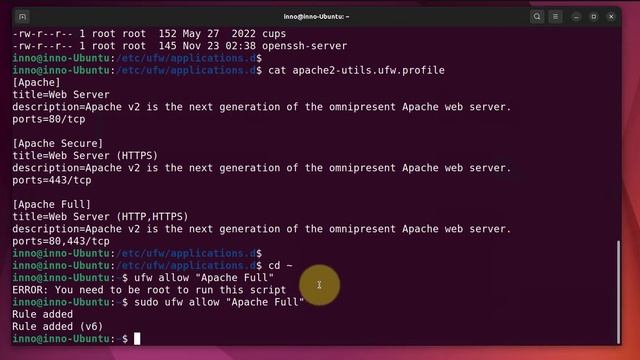Maximize the terminal window

pyautogui.click(x=593, y=17)
